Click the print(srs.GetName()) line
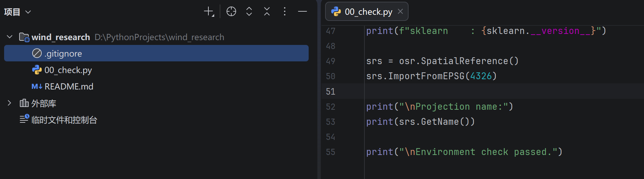The width and height of the screenshot is (644, 179). (421, 122)
